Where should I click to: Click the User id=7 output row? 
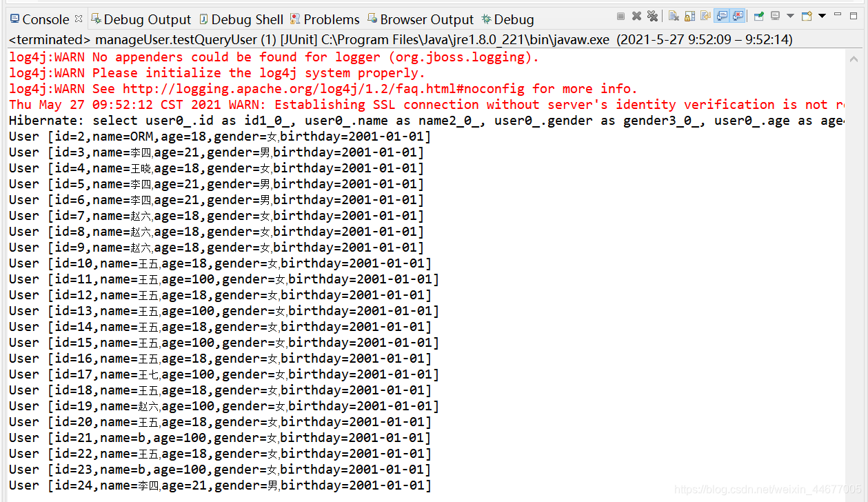216,216
